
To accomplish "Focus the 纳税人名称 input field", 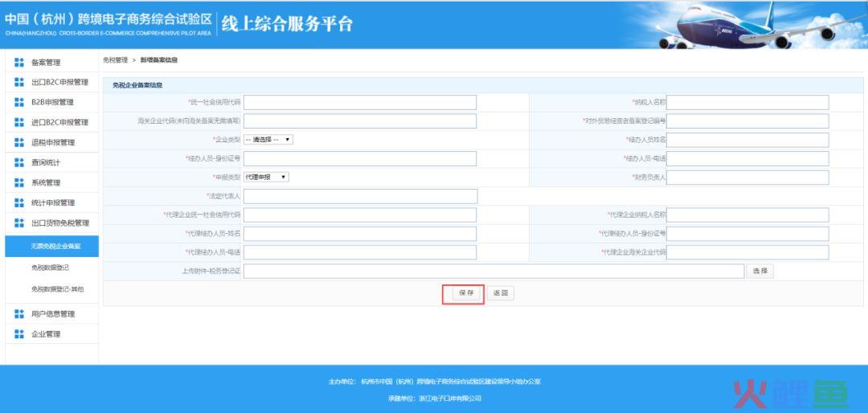I will point(748,102).
